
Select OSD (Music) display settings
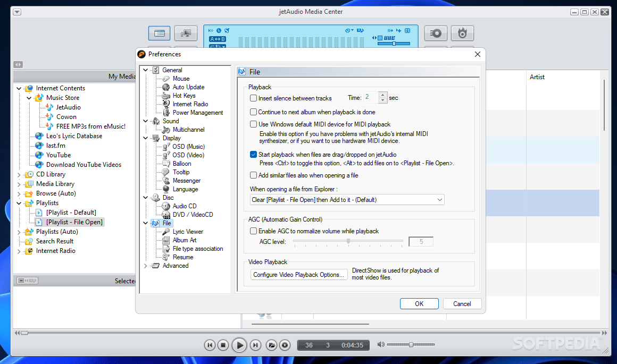click(x=188, y=147)
